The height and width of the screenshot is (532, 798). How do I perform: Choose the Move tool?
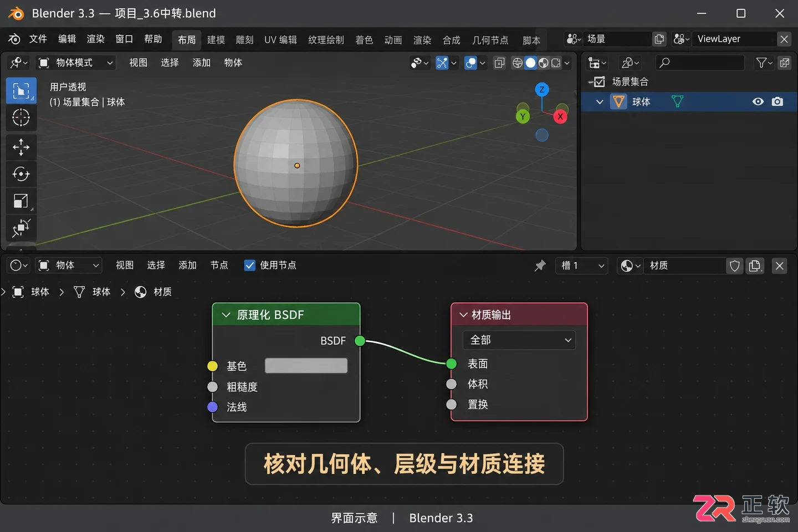click(21, 147)
